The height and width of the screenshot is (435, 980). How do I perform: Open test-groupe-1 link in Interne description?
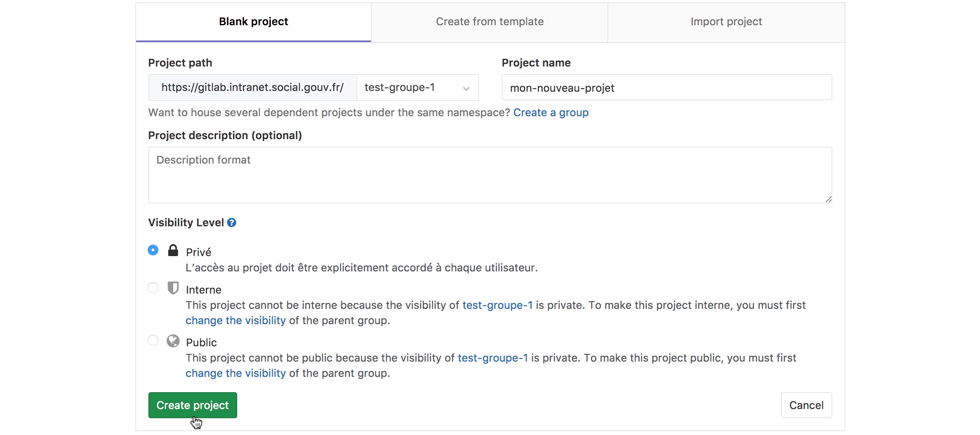[x=497, y=305]
